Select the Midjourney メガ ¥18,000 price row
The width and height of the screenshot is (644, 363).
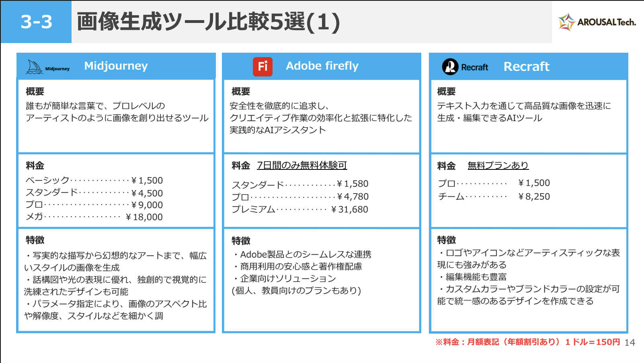coord(94,217)
